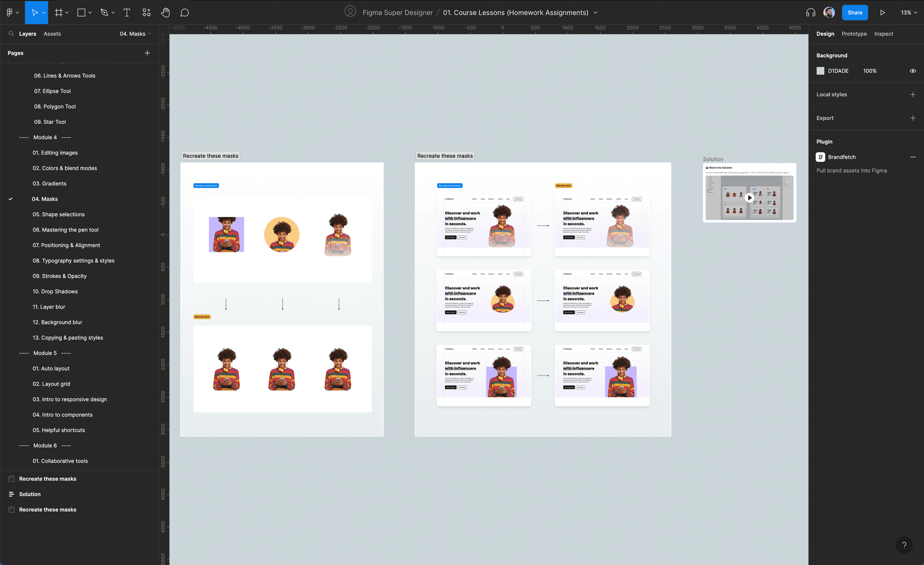This screenshot has height=565, width=924.
Task: Start a headphones audio session
Action: point(810,12)
